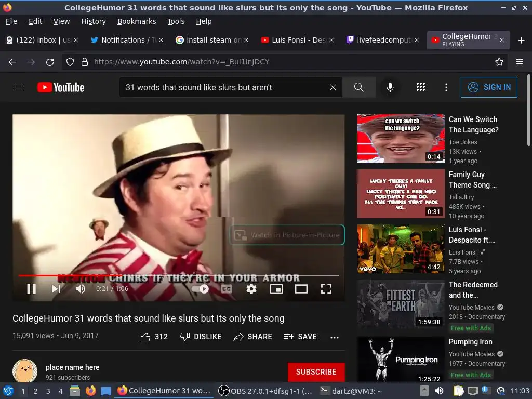Toggle the autoplay switch
The image size is (532, 399).
coord(200,289)
